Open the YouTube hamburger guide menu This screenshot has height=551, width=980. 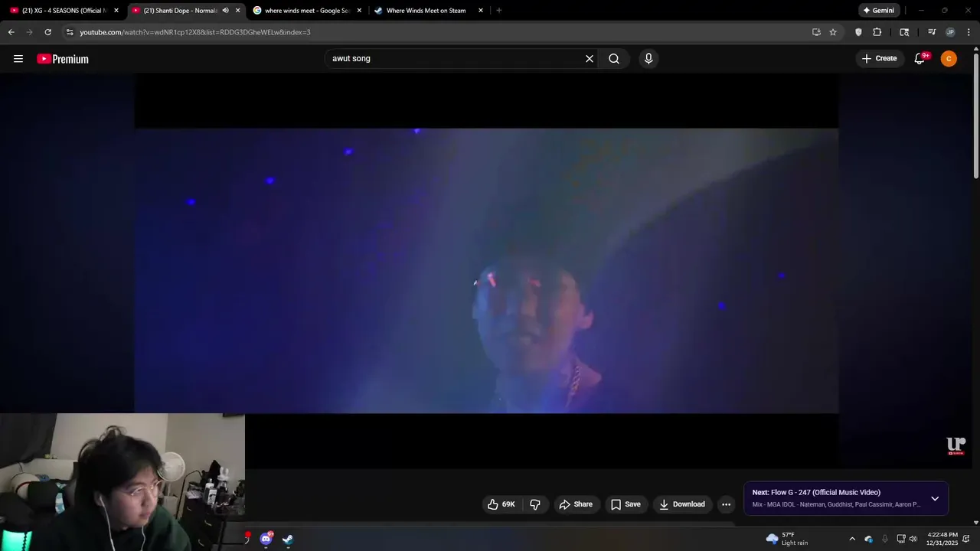(18, 58)
